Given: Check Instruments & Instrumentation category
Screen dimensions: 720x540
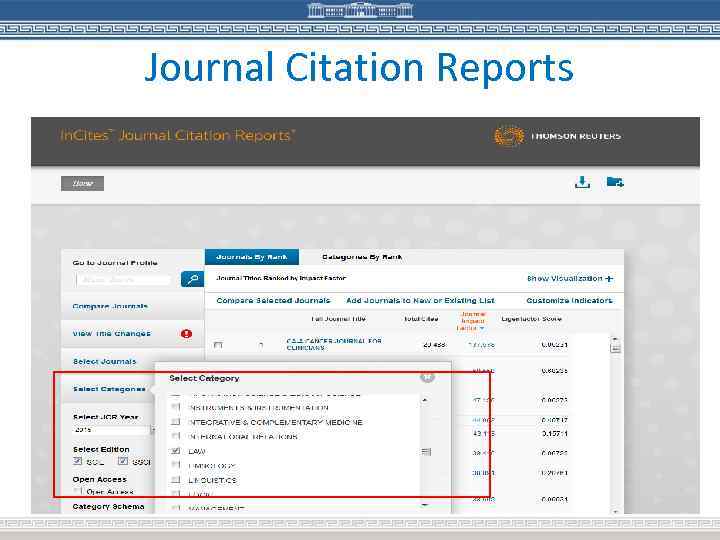Looking at the screenshot, I should click(175, 407).
